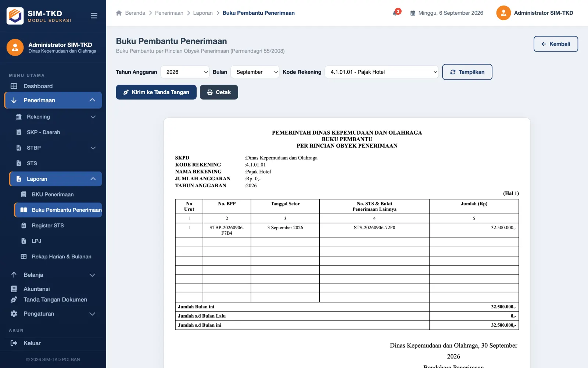
Task: Expand the STBP submenu chevron
Action: [93, 148]
